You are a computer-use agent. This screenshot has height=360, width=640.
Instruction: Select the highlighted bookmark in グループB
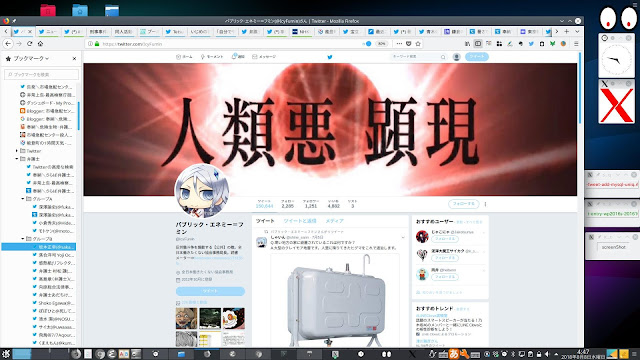coord(39,247)
